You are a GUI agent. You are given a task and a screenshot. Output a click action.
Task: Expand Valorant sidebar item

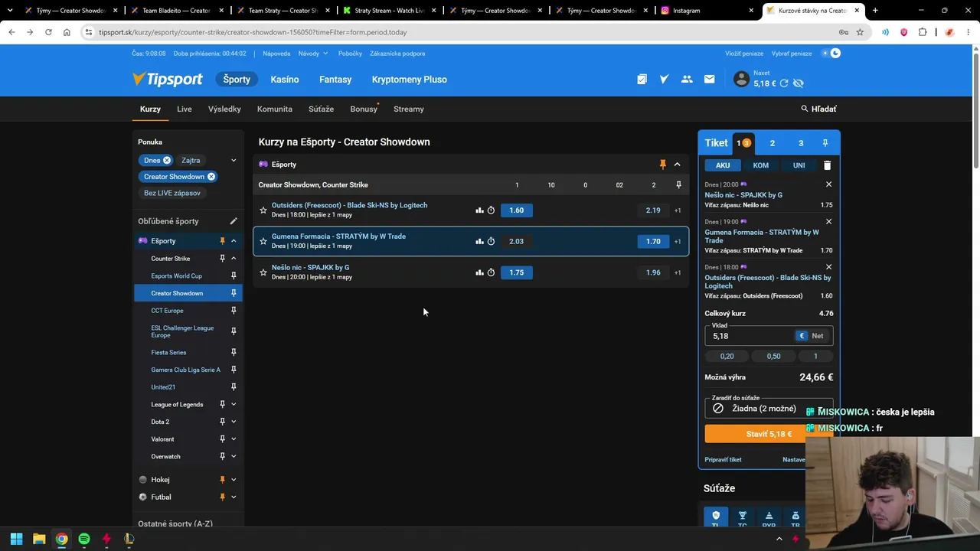click(x=234, y=439)
